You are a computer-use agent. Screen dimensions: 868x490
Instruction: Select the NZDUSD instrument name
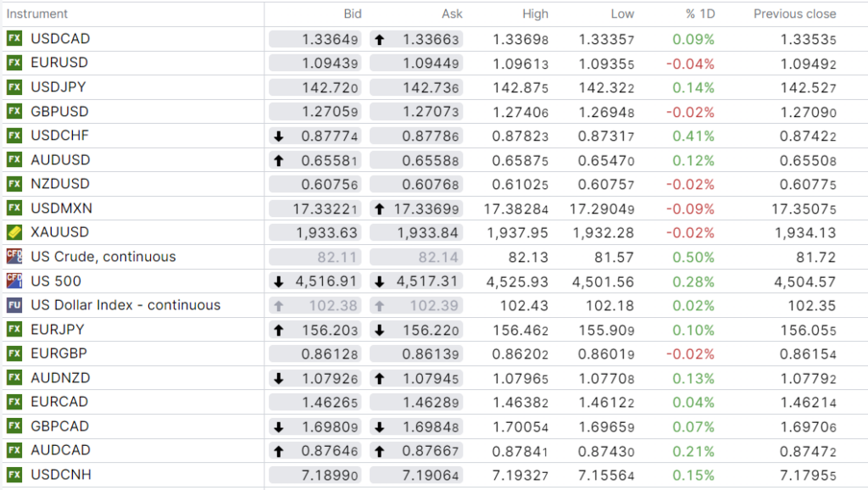pyautogui.click(x=60, y=184)
